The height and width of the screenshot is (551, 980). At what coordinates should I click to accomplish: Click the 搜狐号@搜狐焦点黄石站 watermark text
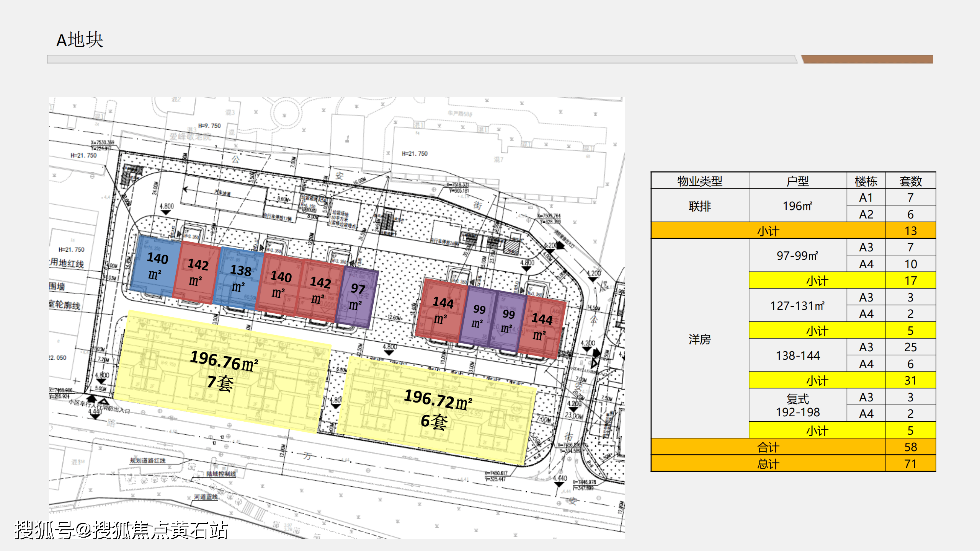[121, 530]
